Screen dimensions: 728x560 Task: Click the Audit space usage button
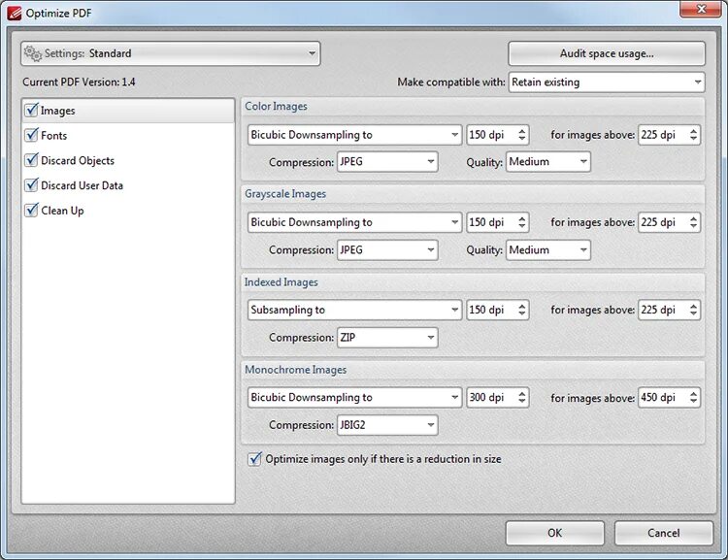point(607,53)
